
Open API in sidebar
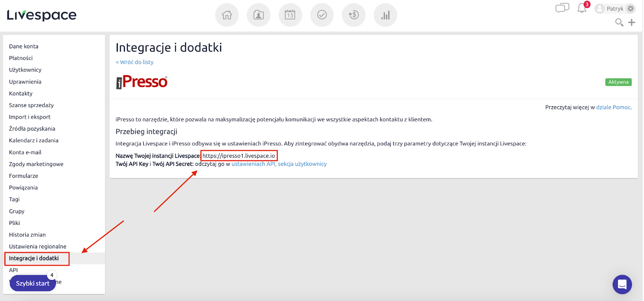click(14, 270)
